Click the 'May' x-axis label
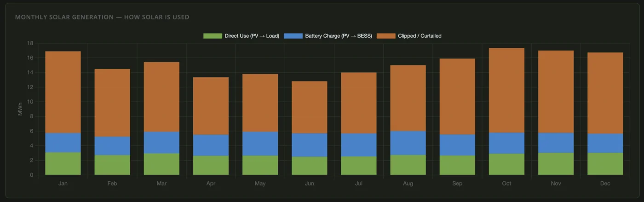The height and width of the screenshot is (202, 644). point(260,184)
